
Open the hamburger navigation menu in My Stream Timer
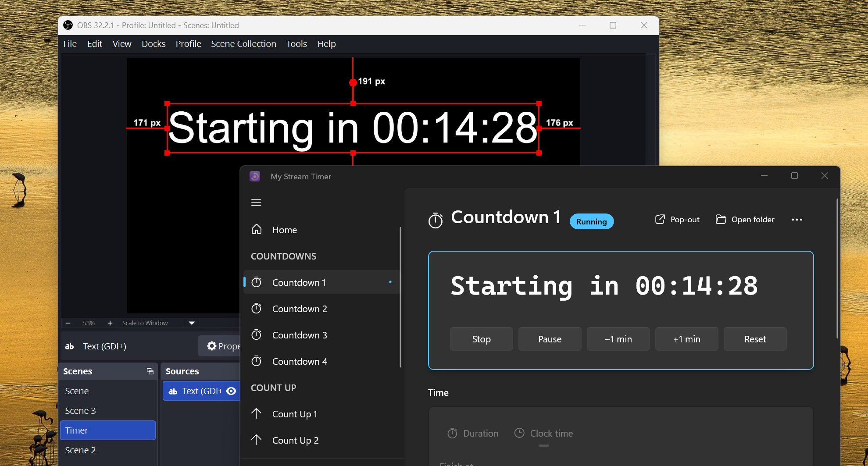tap(256, 203)
